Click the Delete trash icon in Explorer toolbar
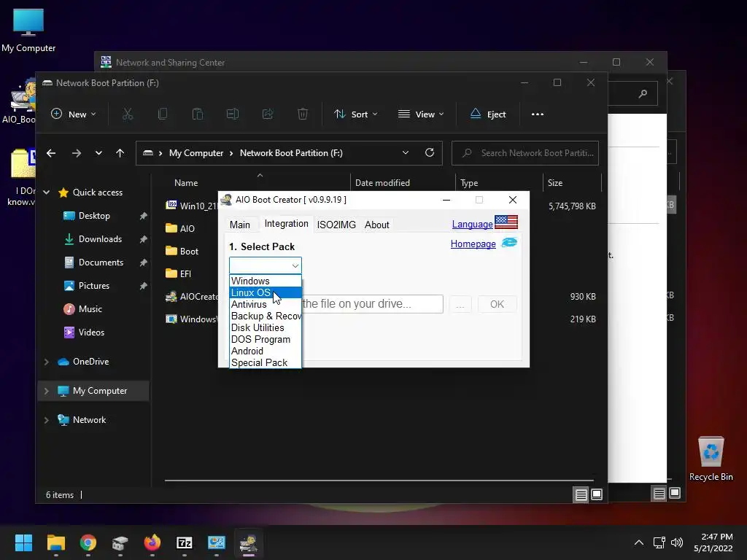The image size is (747, 560). tap(303, 114)
